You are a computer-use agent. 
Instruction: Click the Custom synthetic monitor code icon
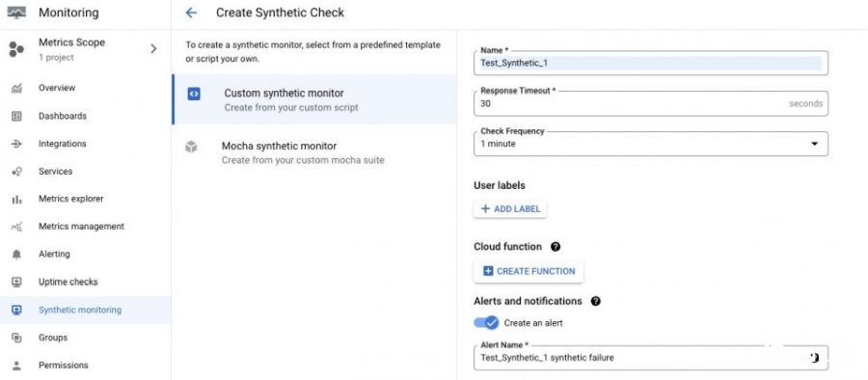coord(194,95)
